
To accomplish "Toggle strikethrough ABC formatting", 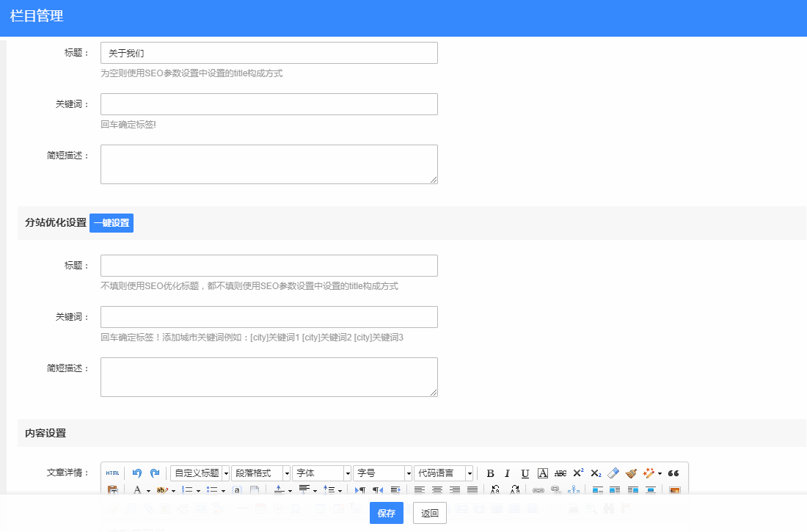I will (560, 473).
